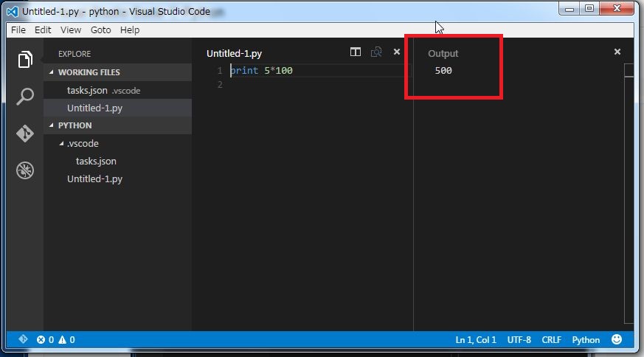Minimize the Visual Studio Code window
The image size is (644, 357).
pyautogui.click(x=569, y=9)
